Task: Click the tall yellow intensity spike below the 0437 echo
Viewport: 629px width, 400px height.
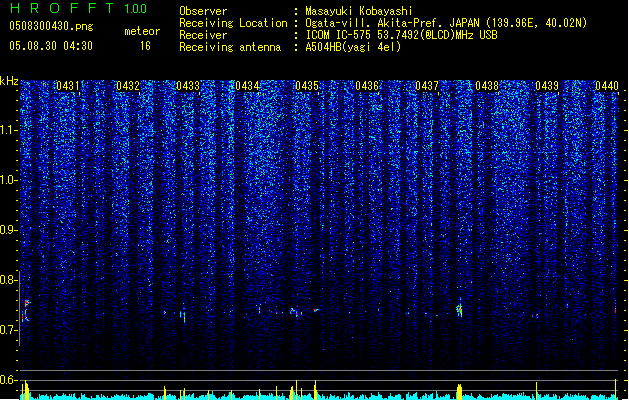Action: [460, 391]
